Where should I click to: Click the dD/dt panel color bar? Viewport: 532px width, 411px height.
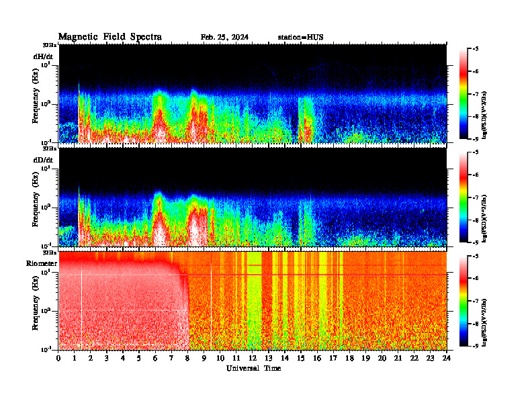(x=463, y=197)
